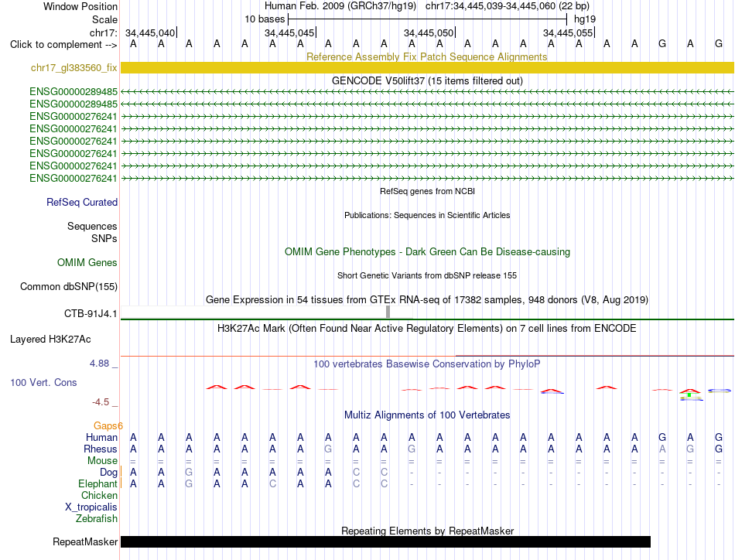Click the G base in Dog alignment row
This screenshot has width=735, height=560.
tap(189, 473)
